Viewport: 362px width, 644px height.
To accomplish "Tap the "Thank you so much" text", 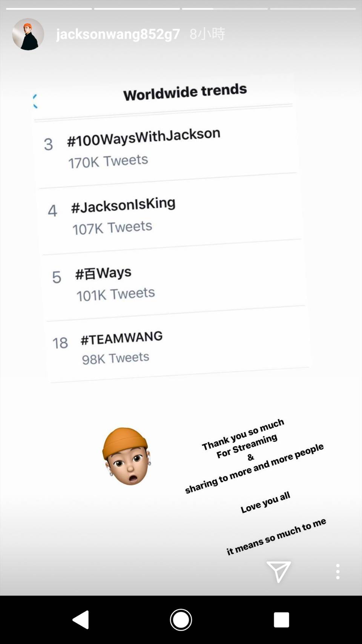I will 243,434.
